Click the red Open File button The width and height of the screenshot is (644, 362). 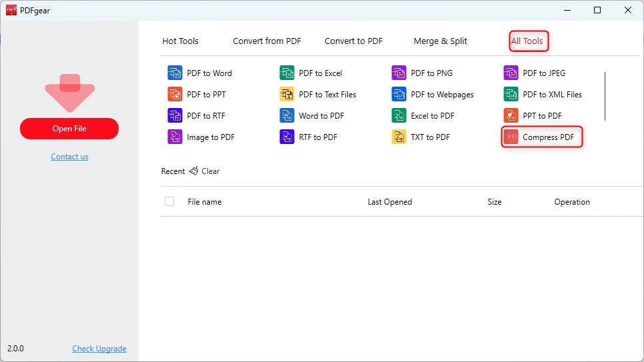coord(69,129)
